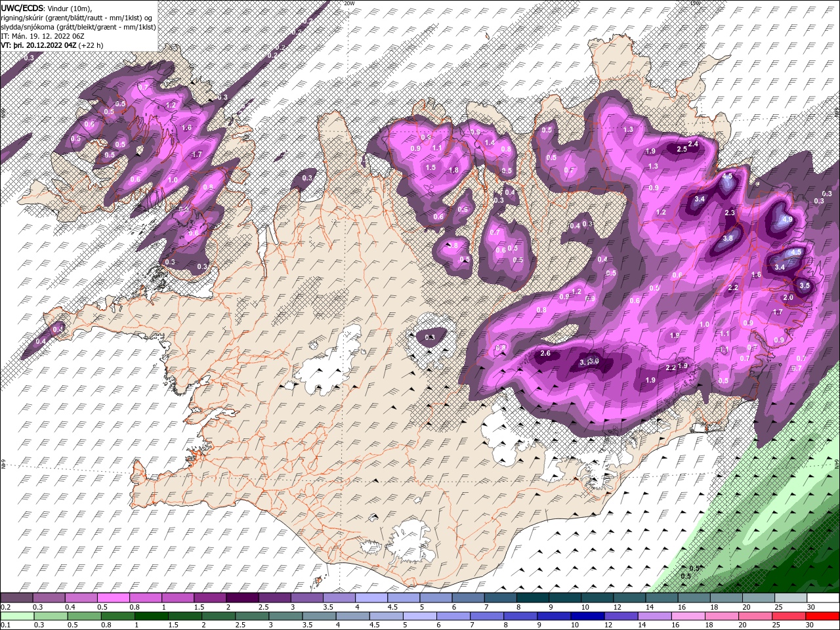This screenshot has height=630, width=840.
Task: Click the '15W' longitude label
Action: coord(695,3)
